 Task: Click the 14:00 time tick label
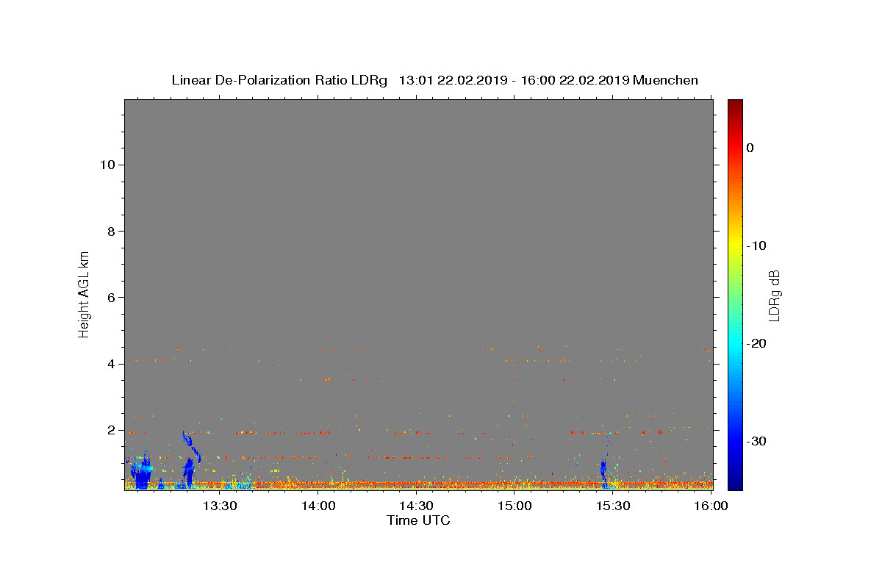[318, 506]
